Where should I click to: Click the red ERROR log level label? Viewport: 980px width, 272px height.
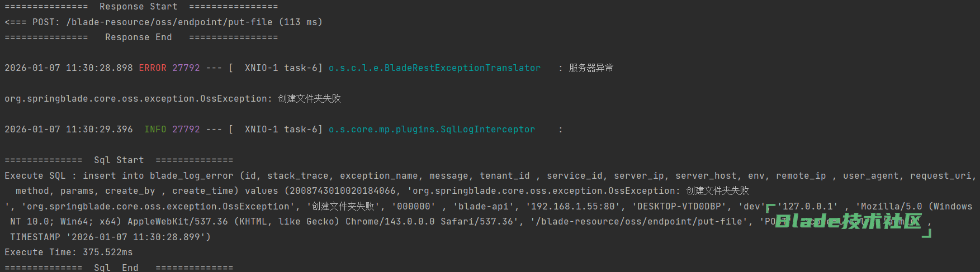point(153,68)
